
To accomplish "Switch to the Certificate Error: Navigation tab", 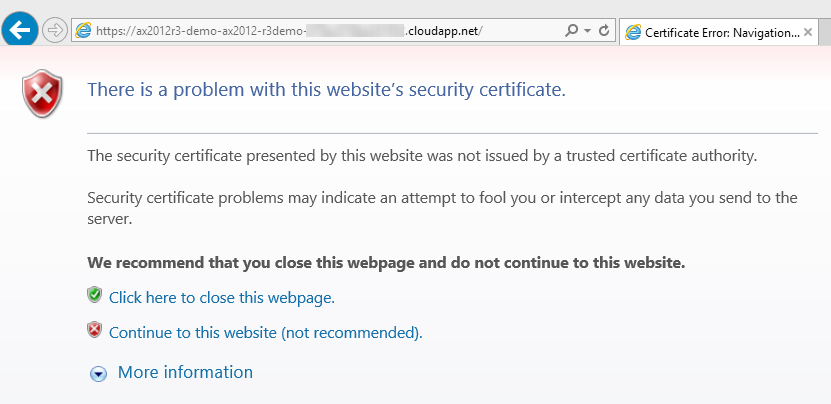I will [720, 32].
